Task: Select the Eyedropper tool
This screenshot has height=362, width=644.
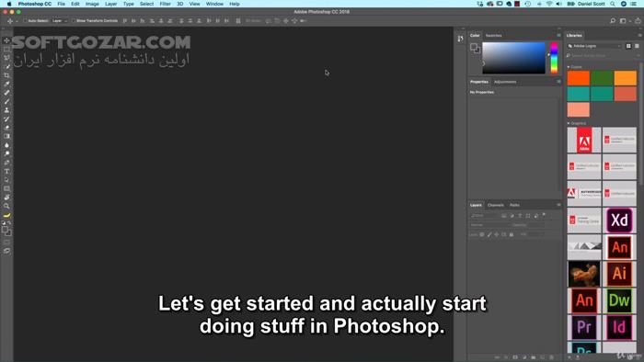Action: [6, 84]
